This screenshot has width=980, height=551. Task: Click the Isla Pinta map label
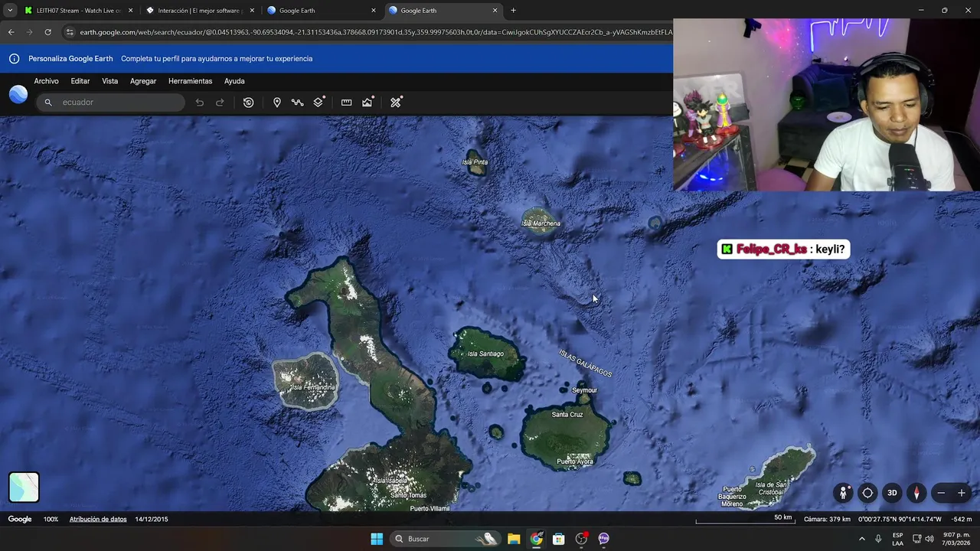pyautogui.click(x=475, y=162)
